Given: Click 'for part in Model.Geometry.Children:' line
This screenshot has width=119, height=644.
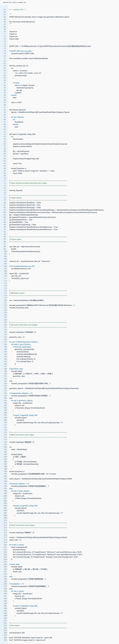Looking at the screenshot, I should coord(24,342).
